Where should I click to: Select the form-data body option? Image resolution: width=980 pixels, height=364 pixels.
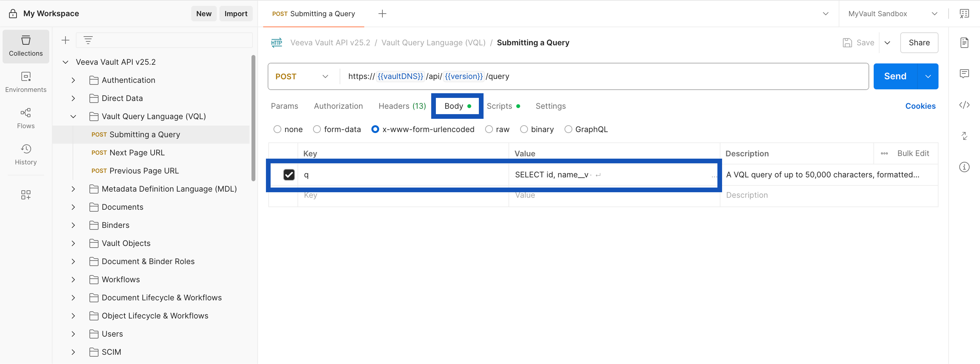[x=316, y=129]
